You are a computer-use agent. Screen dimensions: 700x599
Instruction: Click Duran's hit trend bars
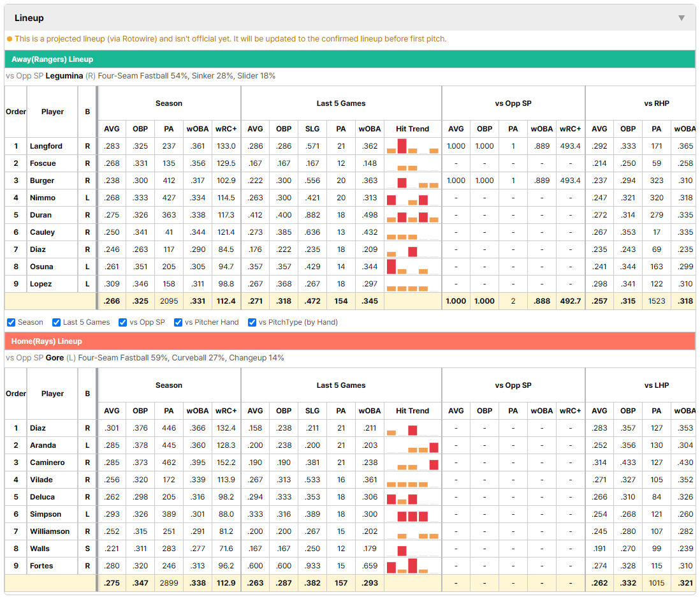[x=412, y=215]
